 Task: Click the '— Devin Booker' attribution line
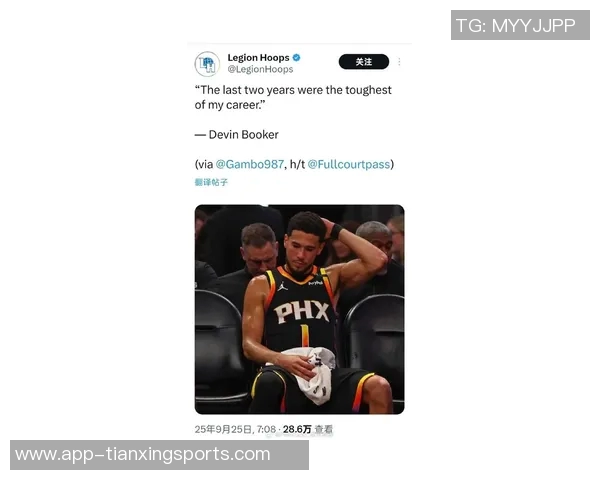pyautogui.click(x=236, y=135)
